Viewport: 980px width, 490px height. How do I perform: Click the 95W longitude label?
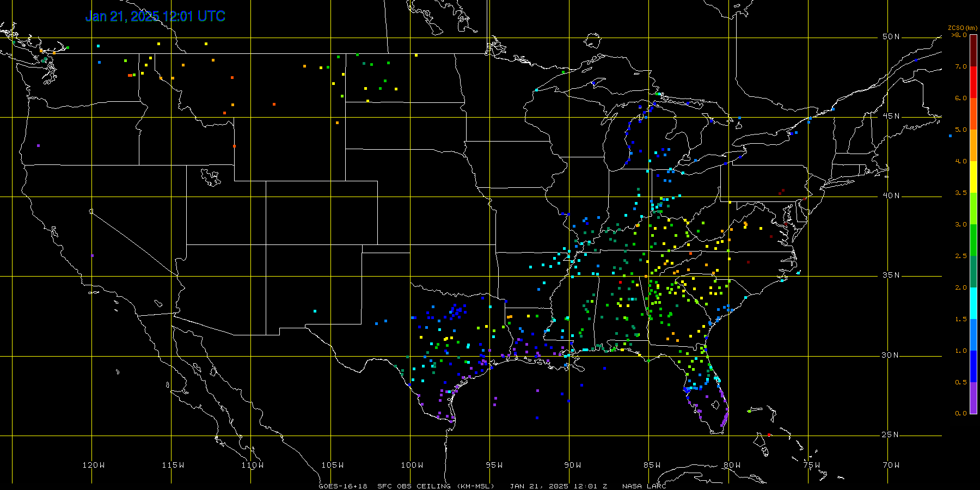tap(494, 465)
